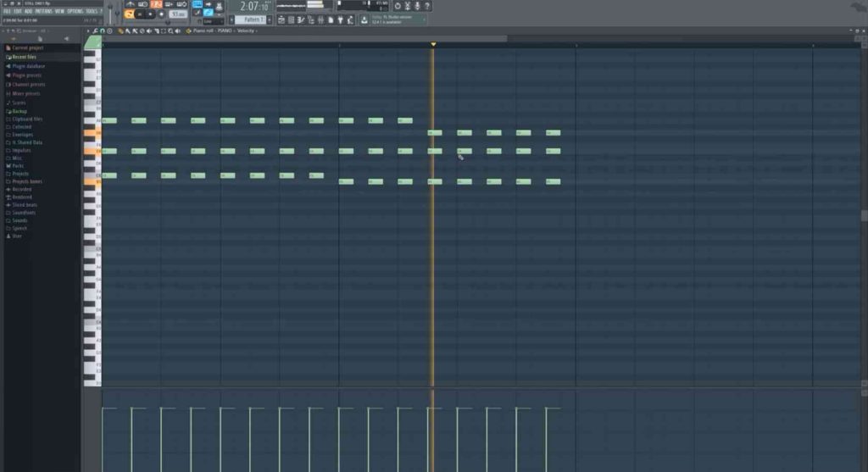Click the browser file icon above file list
This screenshot has width=868, height=472.
40,39
